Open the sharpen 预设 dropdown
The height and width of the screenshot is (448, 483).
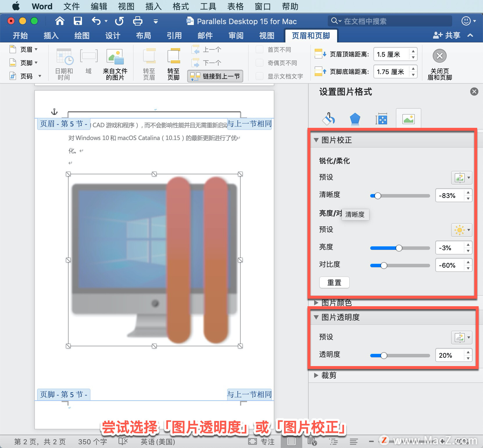pos(461,178)
